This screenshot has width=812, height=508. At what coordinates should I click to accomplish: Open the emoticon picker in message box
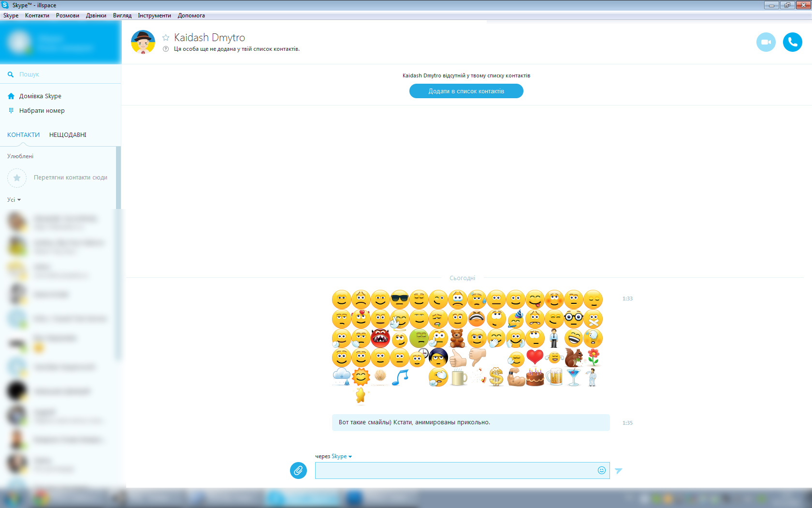pos(601,470)
